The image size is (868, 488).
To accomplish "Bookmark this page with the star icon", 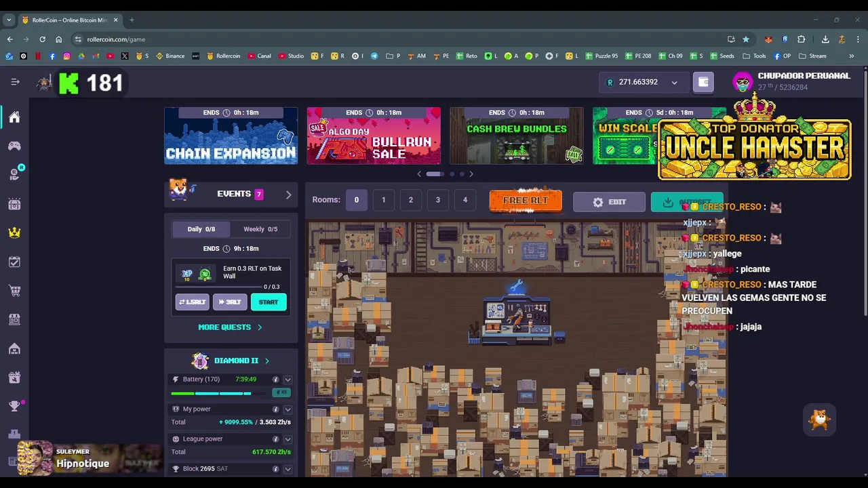I will (746, 39).
